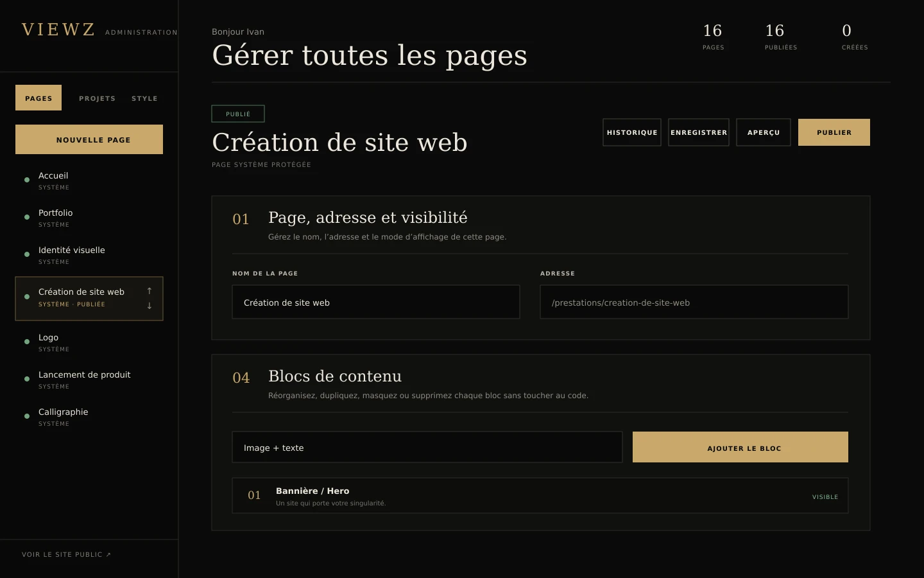Open the Style tab

coord(144,98)
